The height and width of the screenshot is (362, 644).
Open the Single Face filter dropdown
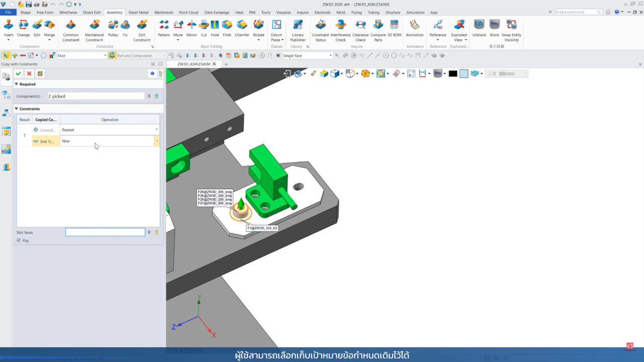point(330,56)
